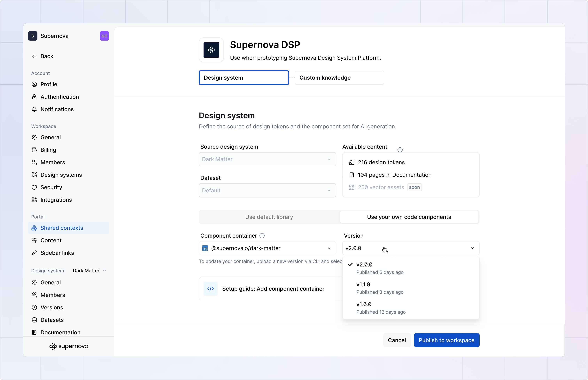Open the Shared contexts sidebar item

69,228
